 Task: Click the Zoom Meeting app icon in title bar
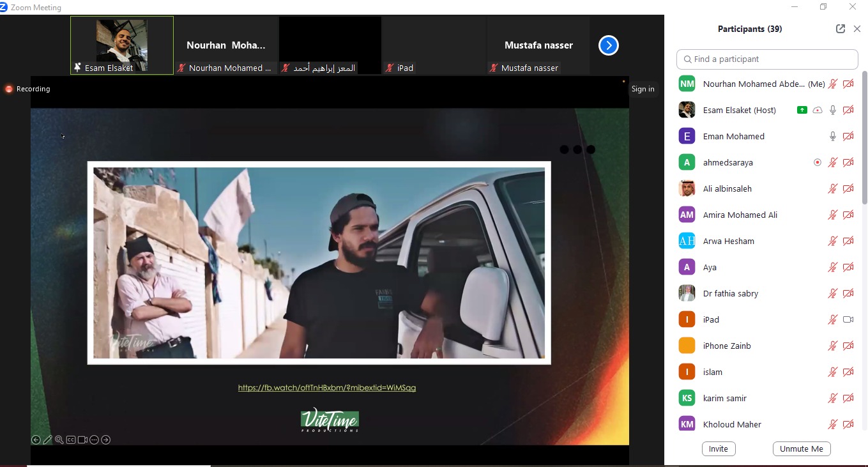click(x=4, y=7)
